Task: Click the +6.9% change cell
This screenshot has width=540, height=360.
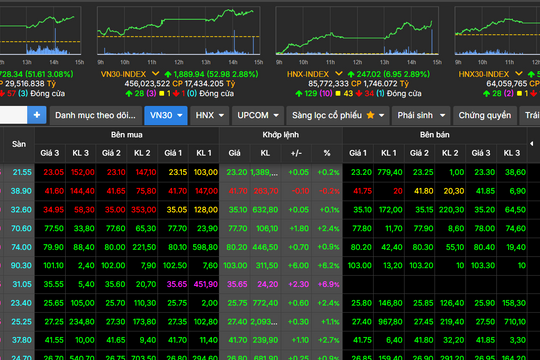Action: point(328,284)
